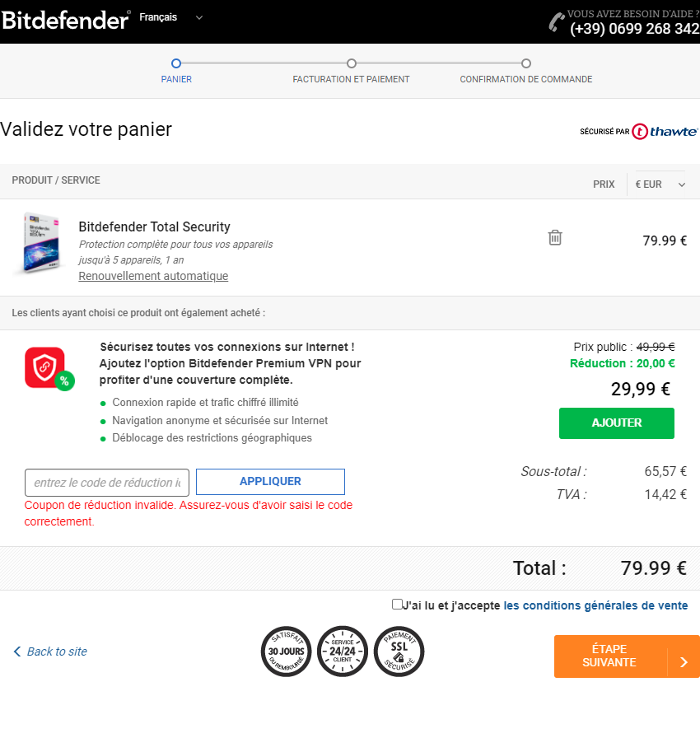Image resolution: width=700 pixels, height=752 pixels.
Task: Click the Appliquer coupon button
Action: [270, 482]
